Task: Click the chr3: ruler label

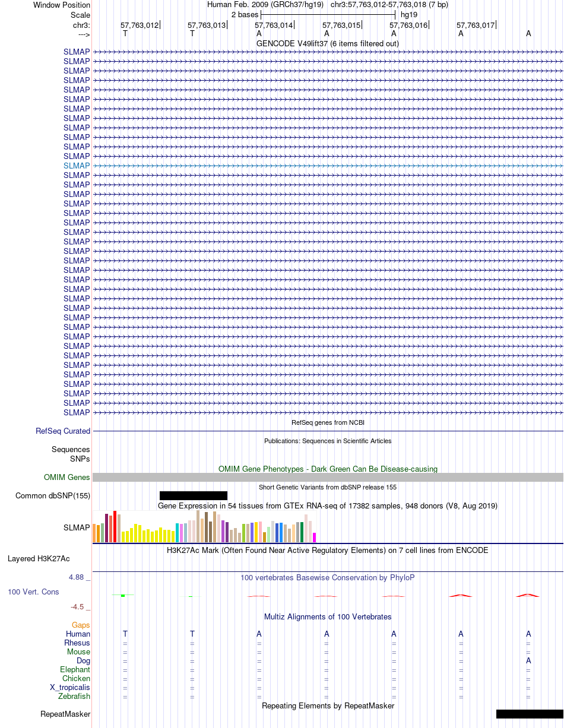Action: (x=81, y=25)
